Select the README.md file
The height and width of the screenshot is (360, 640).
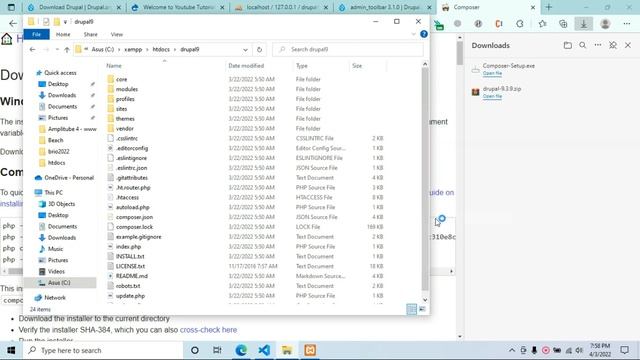131,276
